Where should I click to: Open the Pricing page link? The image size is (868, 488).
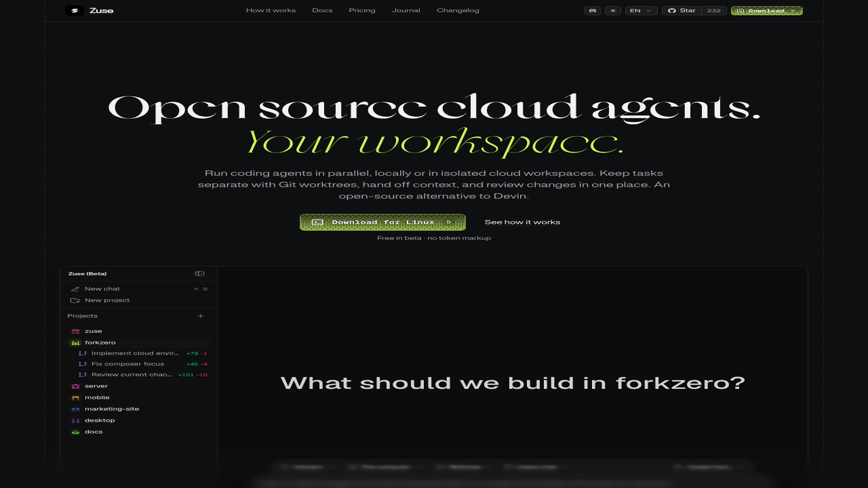[x=362, y=11]
